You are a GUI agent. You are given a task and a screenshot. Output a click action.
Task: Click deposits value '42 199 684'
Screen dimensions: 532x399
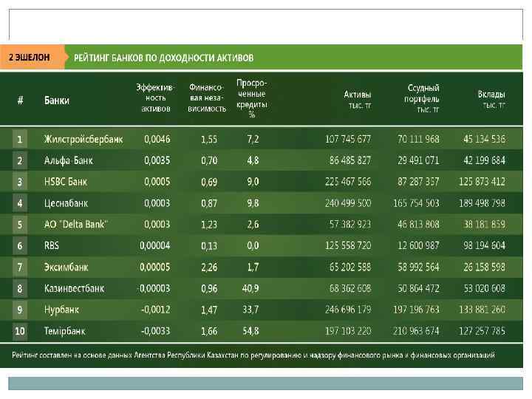484,160
